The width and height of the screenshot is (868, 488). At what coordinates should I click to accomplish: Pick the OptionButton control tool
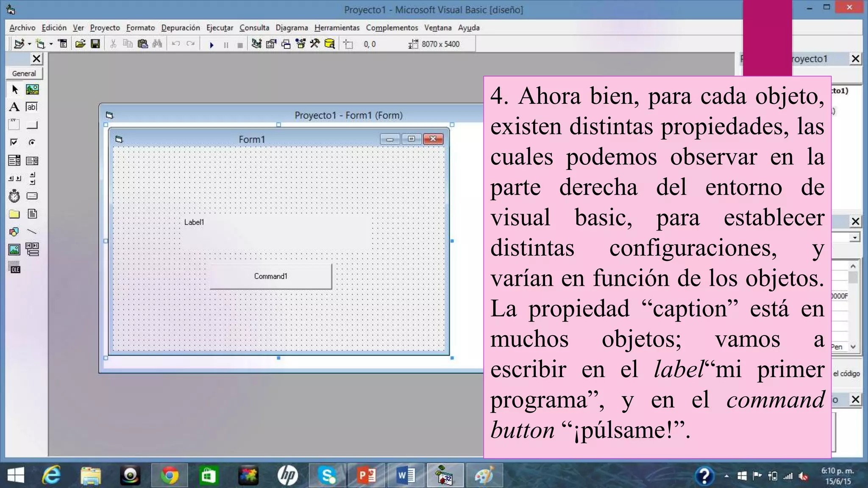[x=32, y=142]
